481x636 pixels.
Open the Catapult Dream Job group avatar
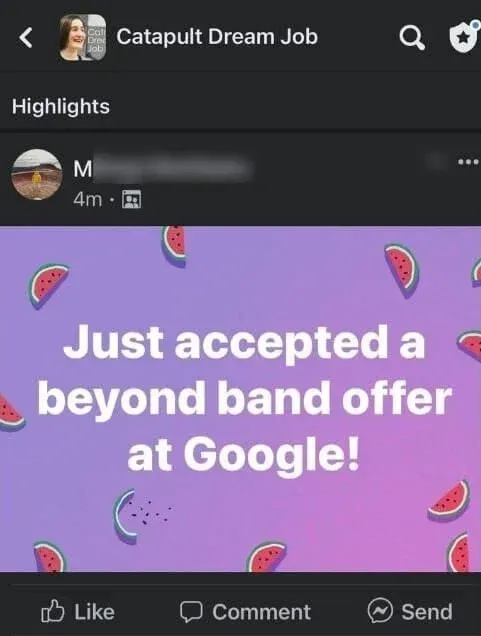click(83, 37)
